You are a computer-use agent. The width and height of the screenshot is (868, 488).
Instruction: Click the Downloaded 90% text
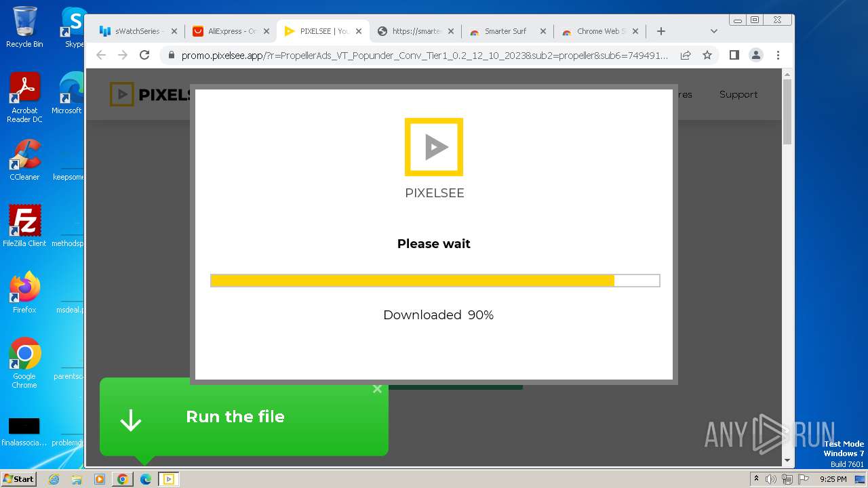[x=438, y=314]
